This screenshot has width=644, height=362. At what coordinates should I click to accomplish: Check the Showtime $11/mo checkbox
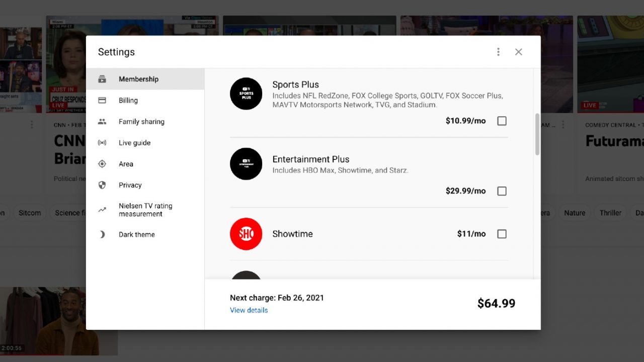[x=502, y=234]
